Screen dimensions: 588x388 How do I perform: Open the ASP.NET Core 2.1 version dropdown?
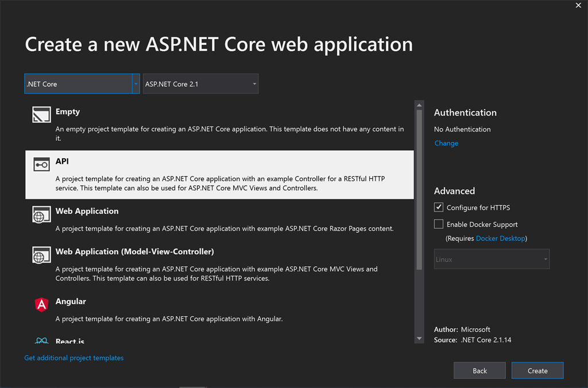pyautogui.click(x=200, y=84)
